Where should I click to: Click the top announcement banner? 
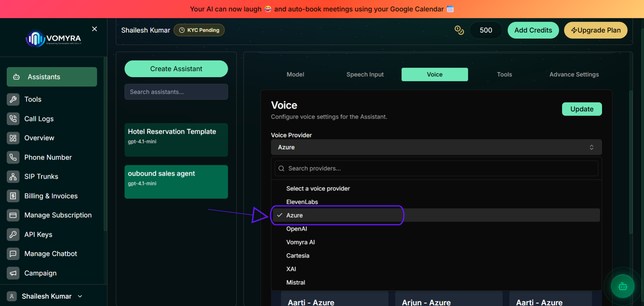(x=322, y=9)
